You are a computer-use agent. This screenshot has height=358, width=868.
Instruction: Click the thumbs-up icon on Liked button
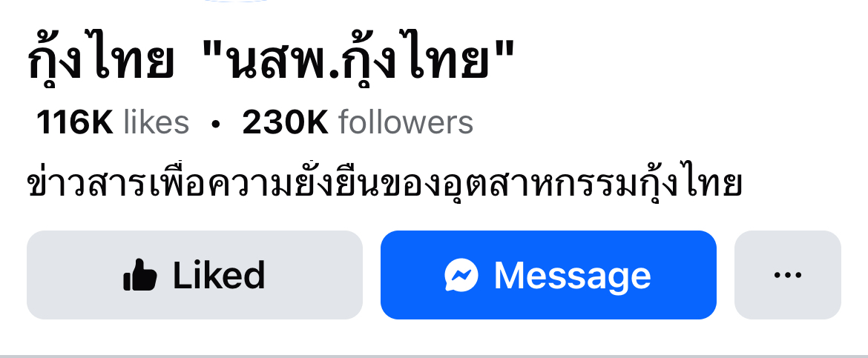[140, 275]
